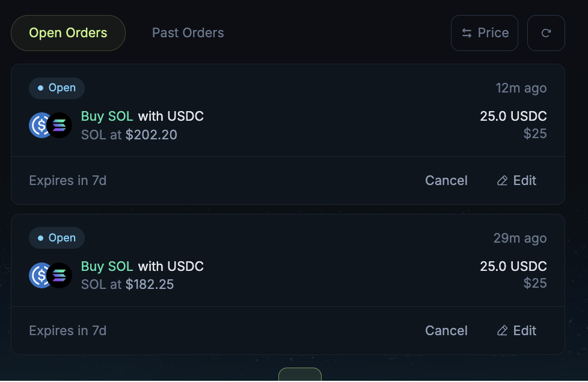Cancel the SOL order at $182.25
Viewport: 588px width, 382px height.
pos(446,331)
